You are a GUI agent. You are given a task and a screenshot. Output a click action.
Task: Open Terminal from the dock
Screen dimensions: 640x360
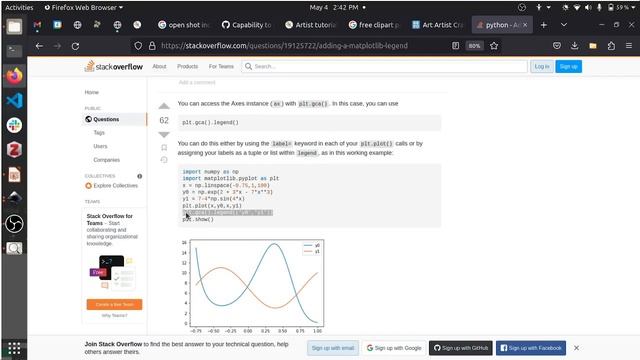pos(14,51)
